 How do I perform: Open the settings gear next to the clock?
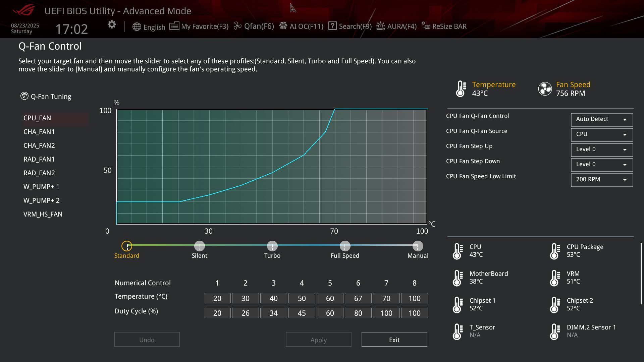(x=112, y=24)
